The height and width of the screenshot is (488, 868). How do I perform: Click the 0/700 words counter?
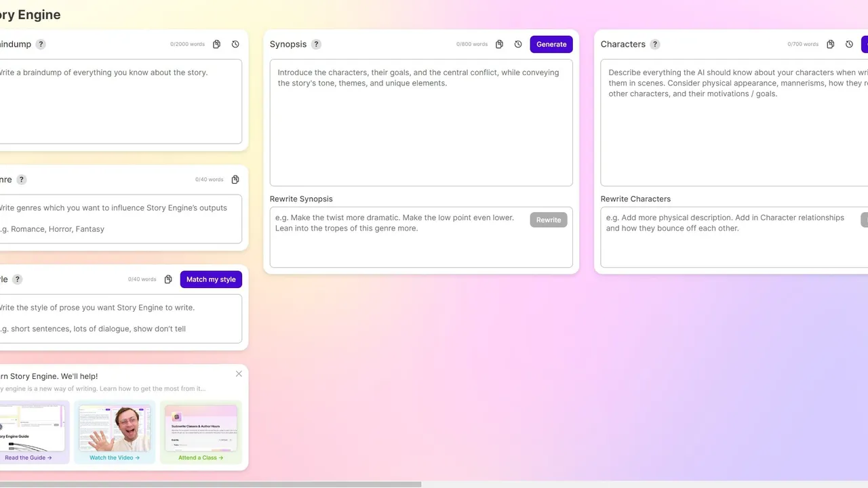point(803,44)
